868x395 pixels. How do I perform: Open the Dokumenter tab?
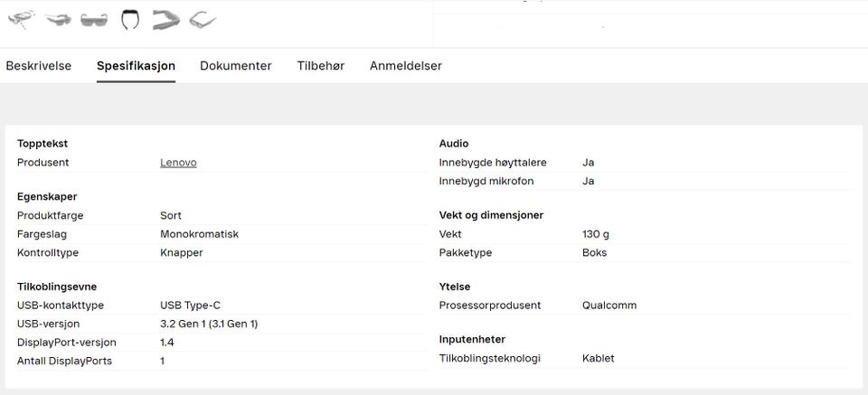click(x=236, y=66)
